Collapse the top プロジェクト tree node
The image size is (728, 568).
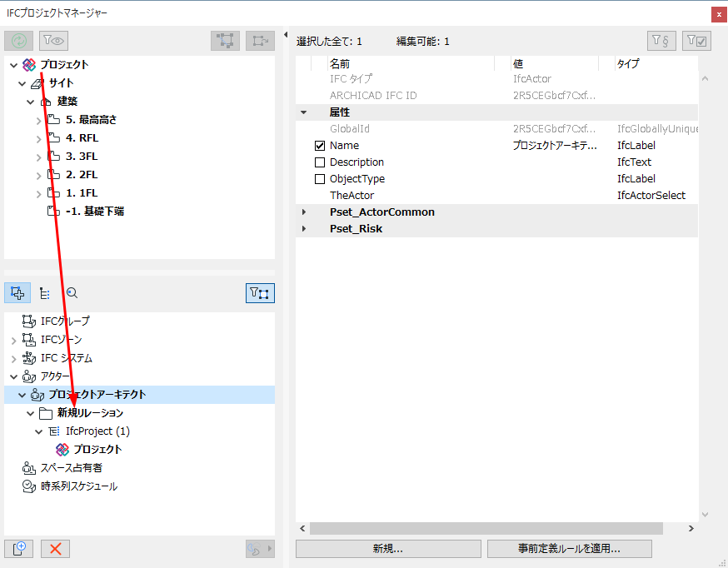13,66
